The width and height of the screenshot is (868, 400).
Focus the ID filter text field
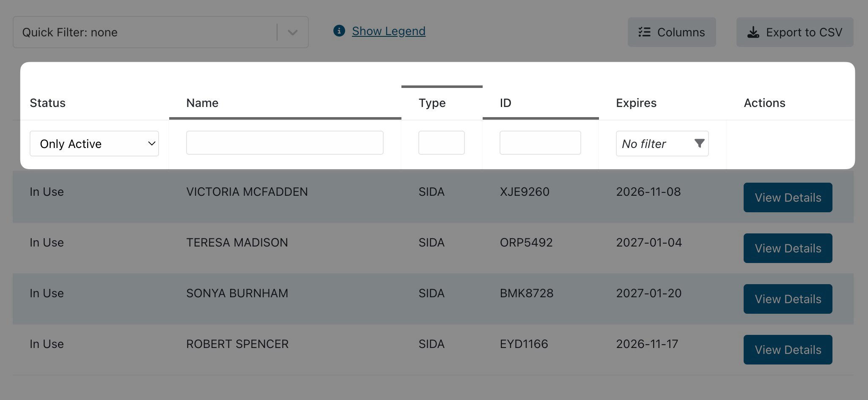(x=540, y=143)
